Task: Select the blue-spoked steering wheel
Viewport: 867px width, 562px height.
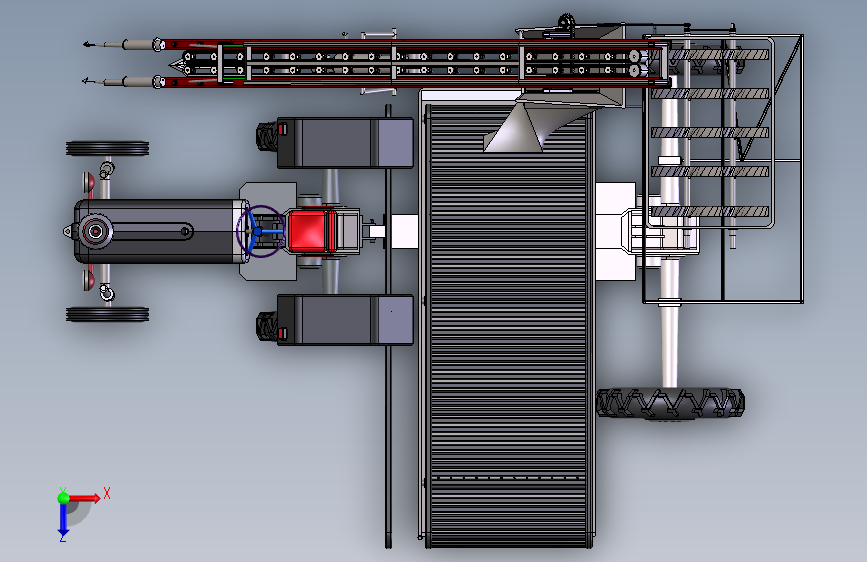Action: tap(260, 231)
